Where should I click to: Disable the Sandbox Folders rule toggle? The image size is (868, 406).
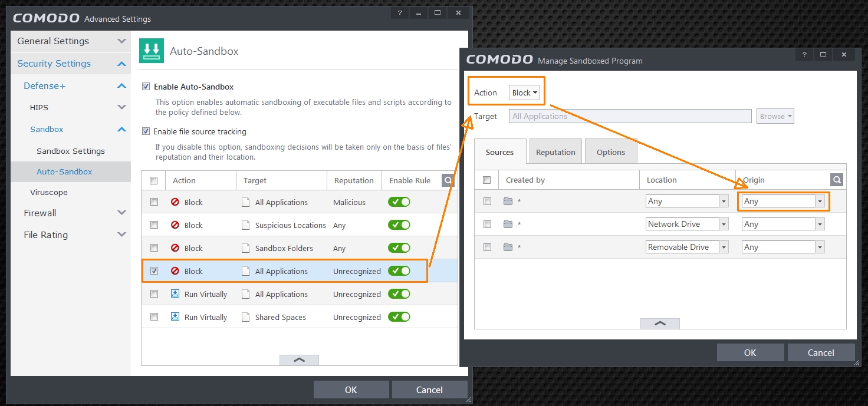tap(399, 248)
